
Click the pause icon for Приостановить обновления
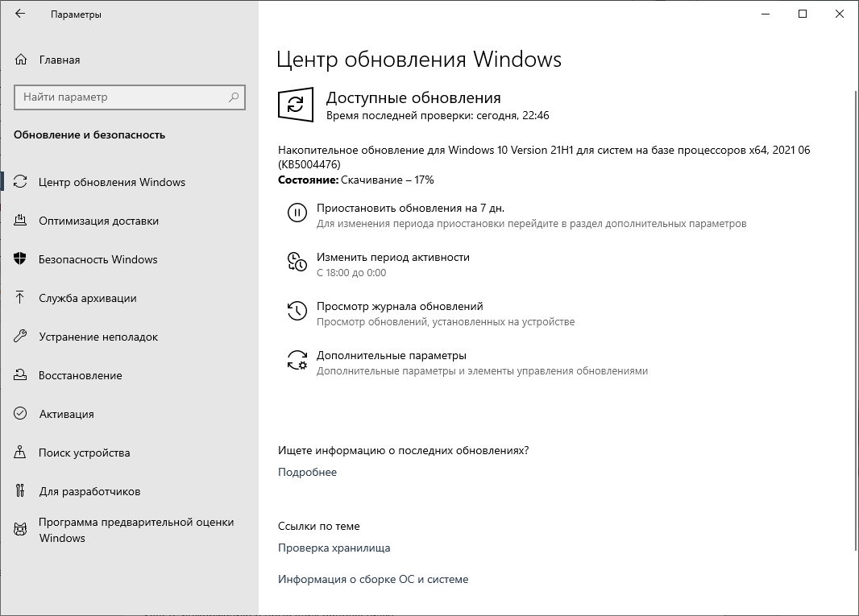coord(297,213)
